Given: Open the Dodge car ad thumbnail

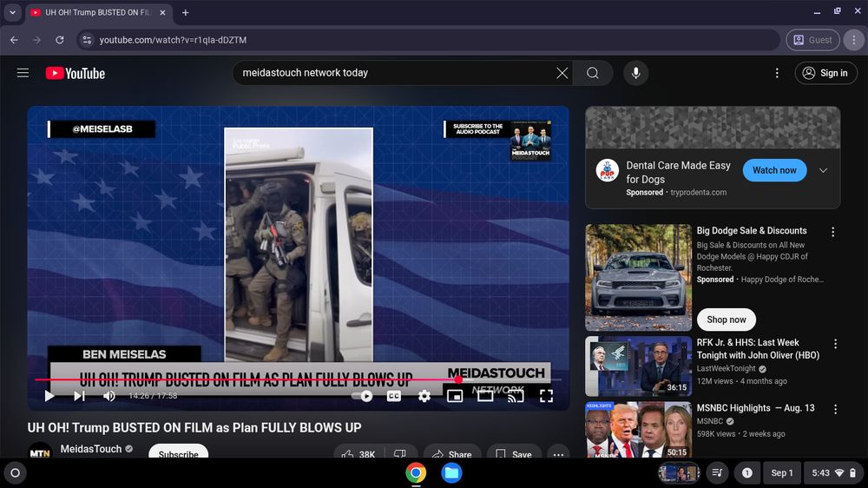Looking at the screenshot, I should pyautogui.click(x=638, y=278).
